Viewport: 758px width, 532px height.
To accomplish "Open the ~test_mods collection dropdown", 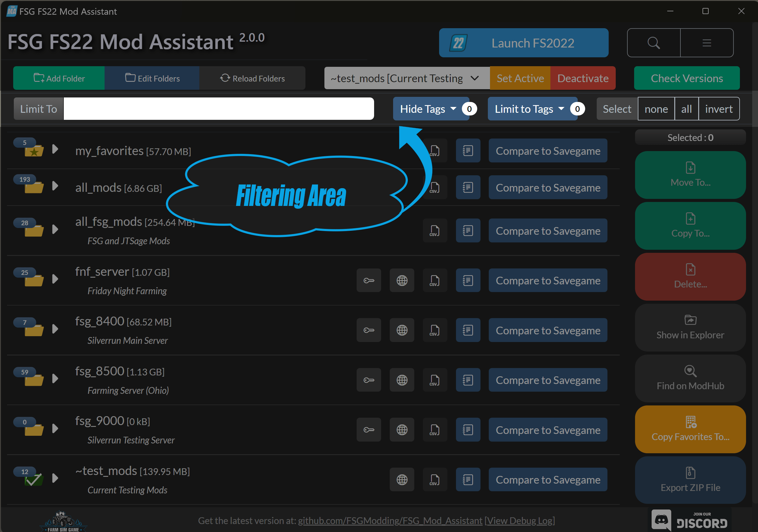I will [x=407, y=78].
